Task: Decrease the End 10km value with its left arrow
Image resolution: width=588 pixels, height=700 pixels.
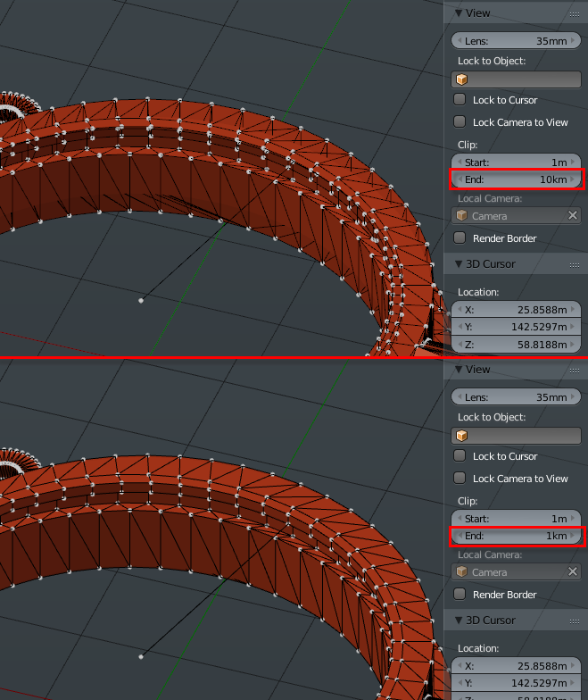Action: 460,179
